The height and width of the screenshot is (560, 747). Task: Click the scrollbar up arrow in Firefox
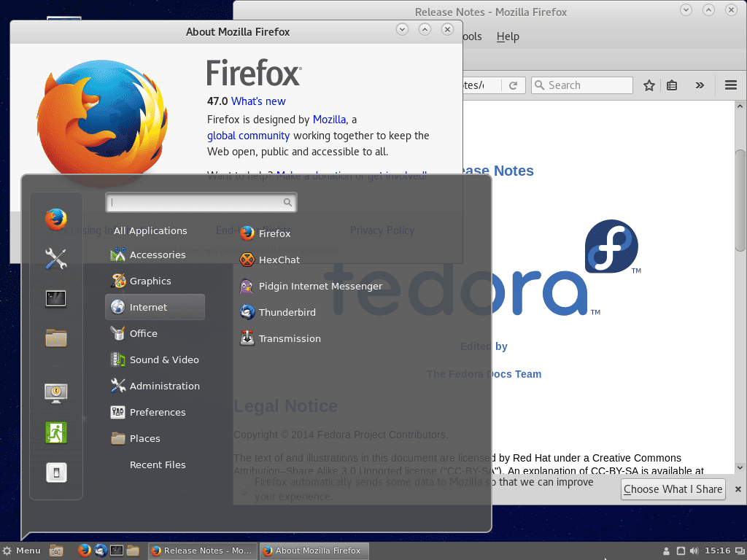[x=740, y=106]
